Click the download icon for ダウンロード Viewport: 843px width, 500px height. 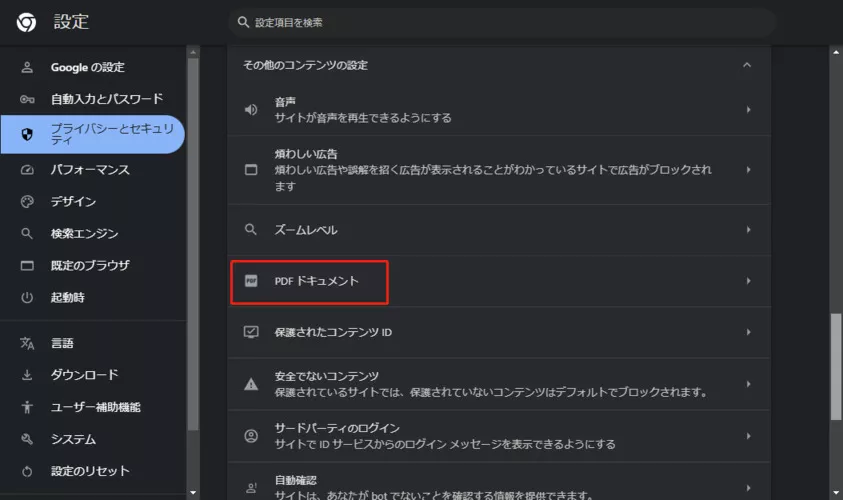(27, 375)
